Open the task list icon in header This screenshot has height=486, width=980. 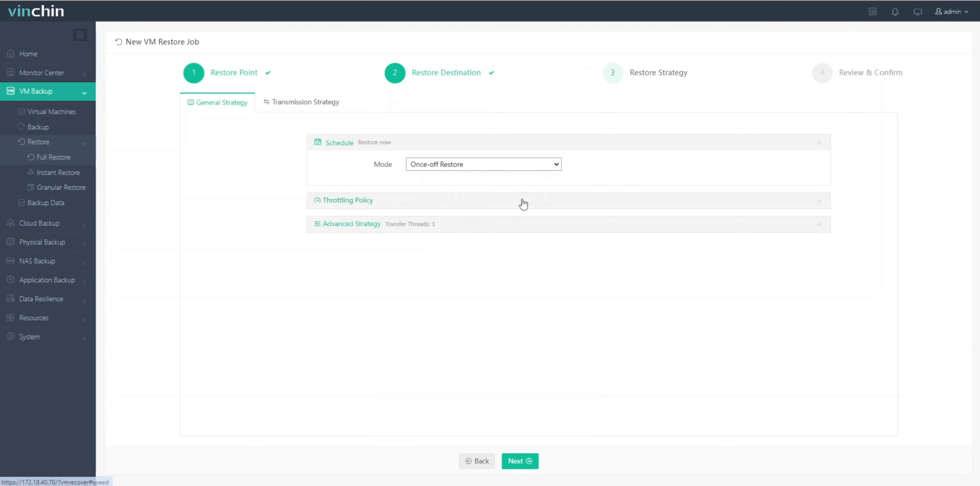(x=872, y=11)
